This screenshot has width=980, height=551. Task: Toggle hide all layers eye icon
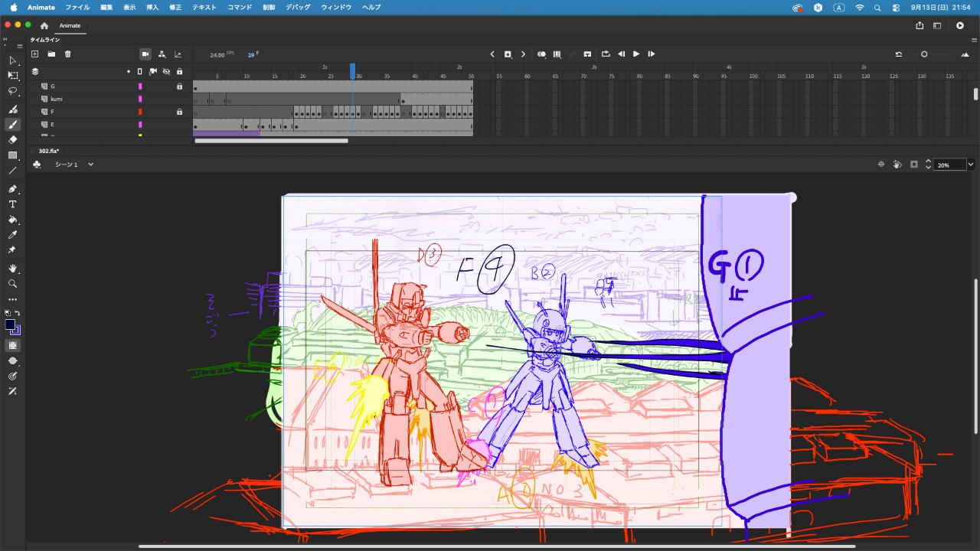pos(166,71)
